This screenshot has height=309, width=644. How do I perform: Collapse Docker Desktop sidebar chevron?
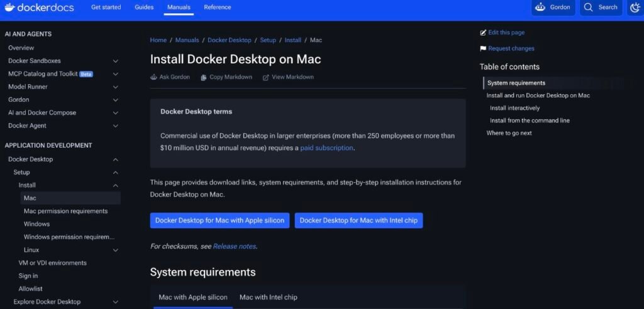click(116, 160)
